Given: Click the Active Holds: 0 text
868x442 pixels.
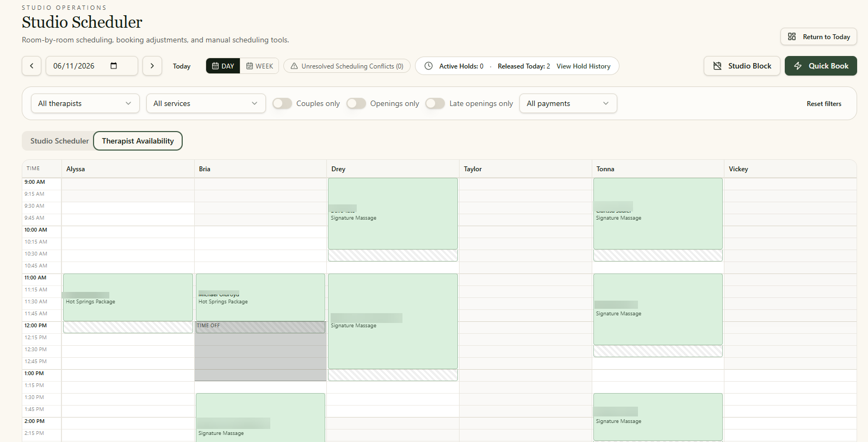Looking at the screenshot, I should pos(461,66).
